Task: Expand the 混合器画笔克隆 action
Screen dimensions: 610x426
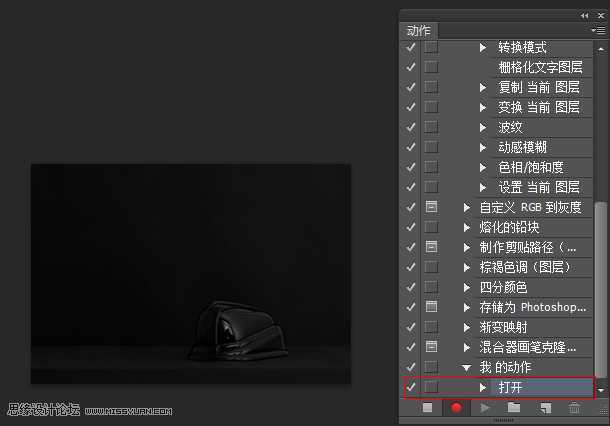Action: 467,347
